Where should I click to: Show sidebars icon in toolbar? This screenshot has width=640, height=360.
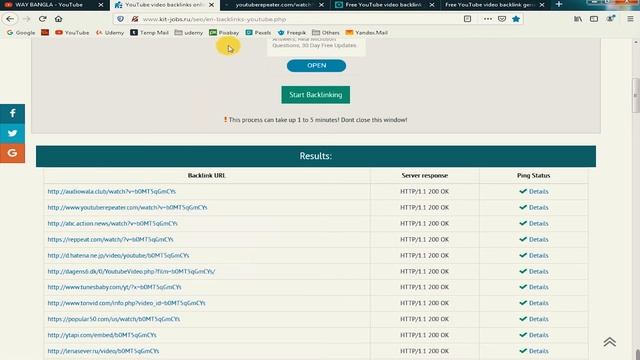click(x=594, y=19)
